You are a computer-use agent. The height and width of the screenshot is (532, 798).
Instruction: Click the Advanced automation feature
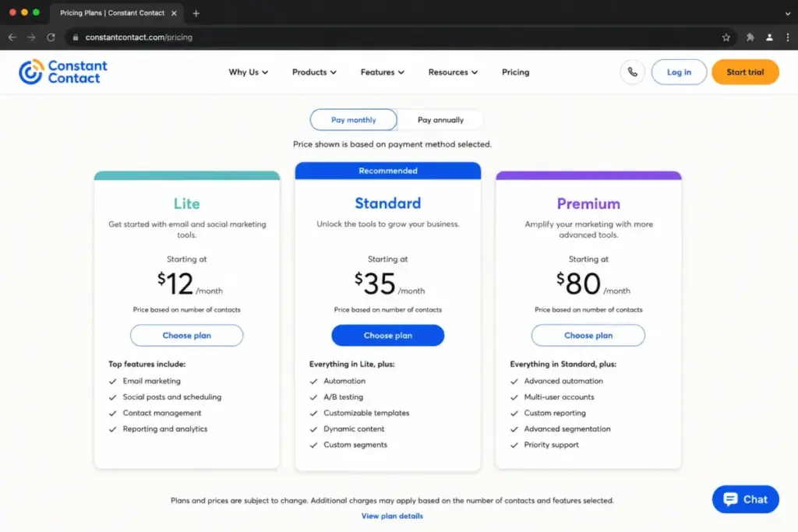(563, 381)
